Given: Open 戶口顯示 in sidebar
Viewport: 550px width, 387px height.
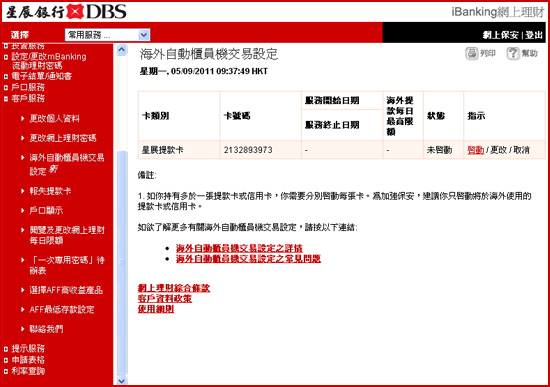Looking at the screenshot, I should 46,210.
